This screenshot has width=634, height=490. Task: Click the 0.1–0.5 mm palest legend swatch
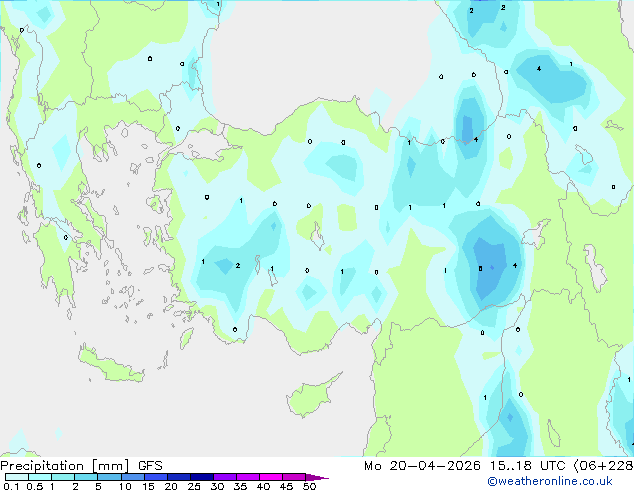(17, 477)
